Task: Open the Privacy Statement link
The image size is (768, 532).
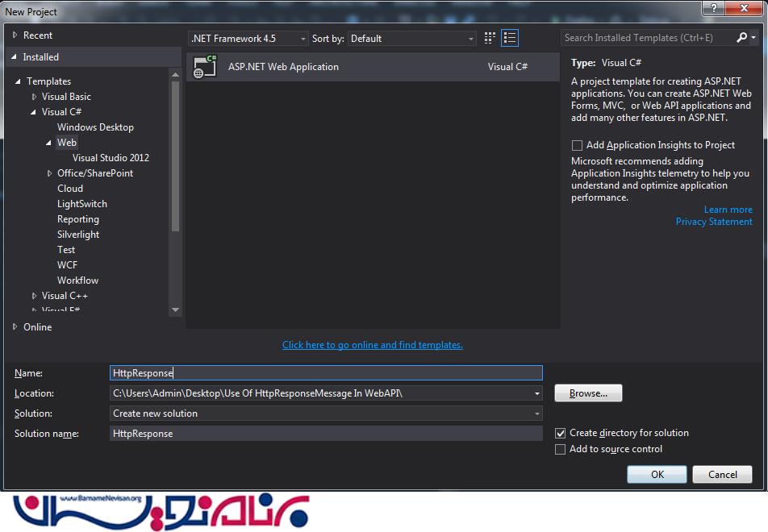Action: pos(714,222)
